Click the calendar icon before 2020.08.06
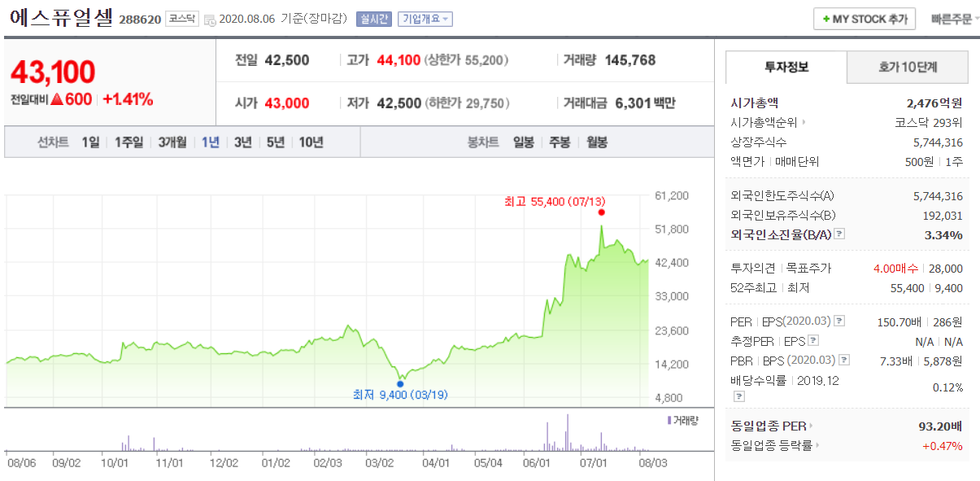The width and height of the screenshot is (980, 481). point(210,20)
